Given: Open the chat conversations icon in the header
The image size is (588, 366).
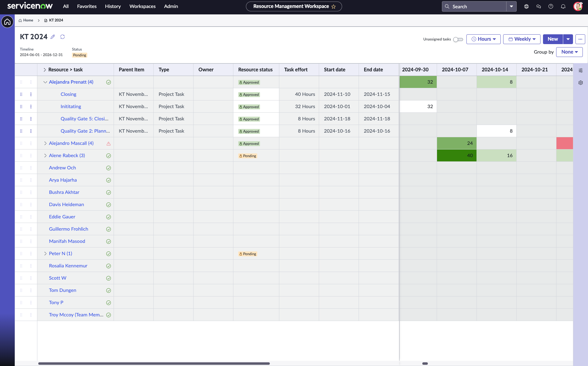Looking at the screenshot, I should tap(539, 6).
